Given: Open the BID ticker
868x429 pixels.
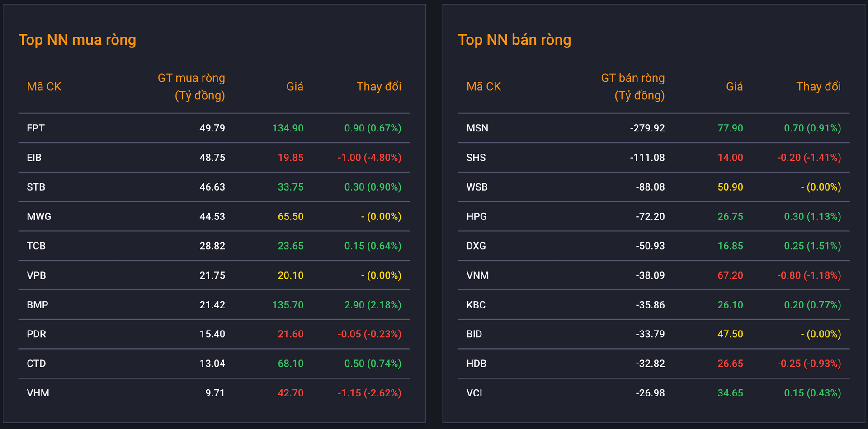Looking at the screenshot, I should click(x=474, y=334).
